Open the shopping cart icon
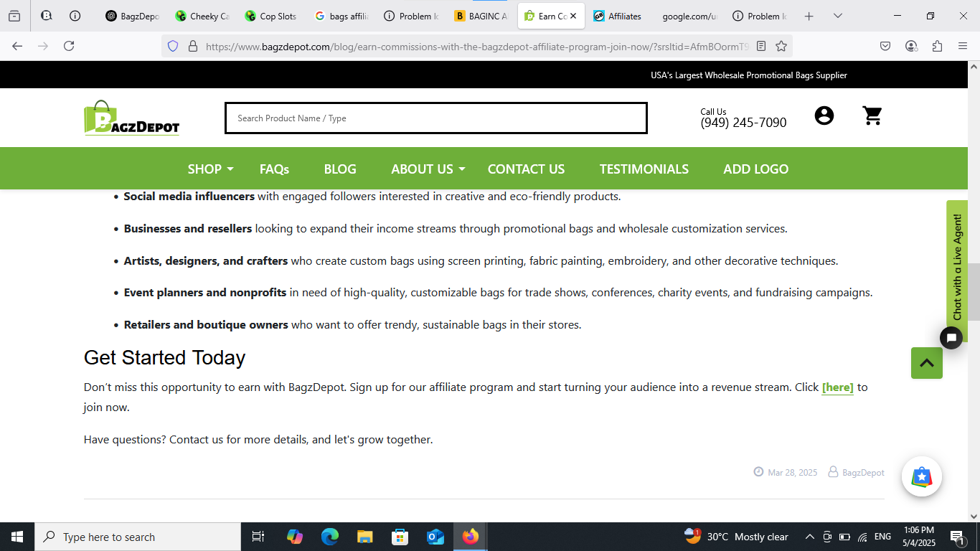The image size is (980, 551). tap(872, 116)
